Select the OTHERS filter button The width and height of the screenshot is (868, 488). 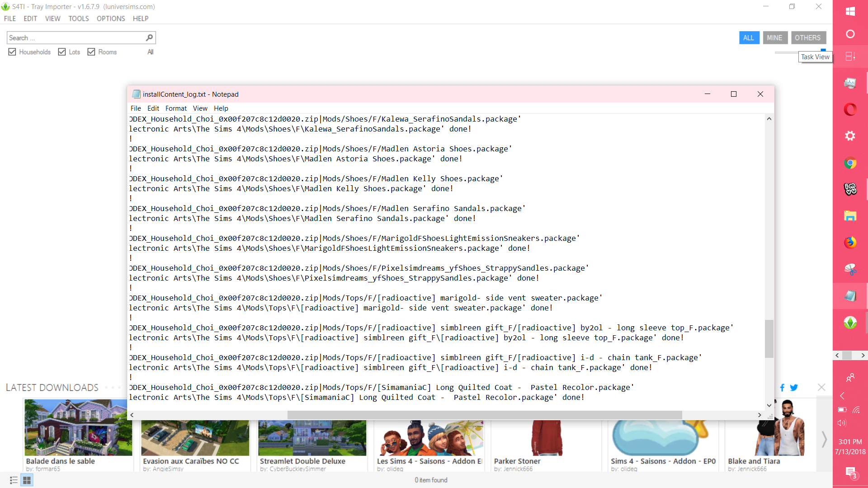tap(808, 38)
